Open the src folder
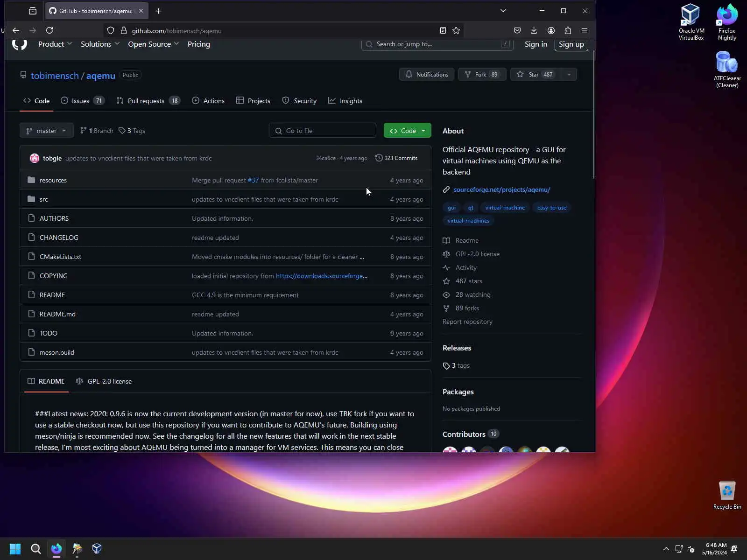Viewport: 747px width, 560px height. point(44,199)
